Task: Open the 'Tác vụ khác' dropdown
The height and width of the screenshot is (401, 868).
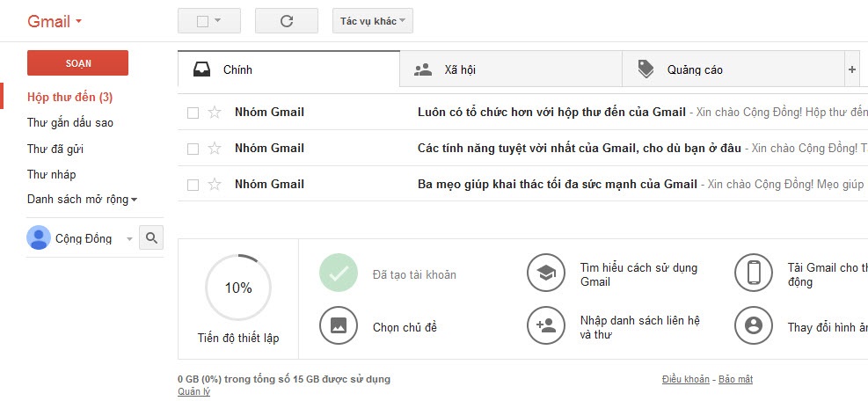Action: click(373, 21)
